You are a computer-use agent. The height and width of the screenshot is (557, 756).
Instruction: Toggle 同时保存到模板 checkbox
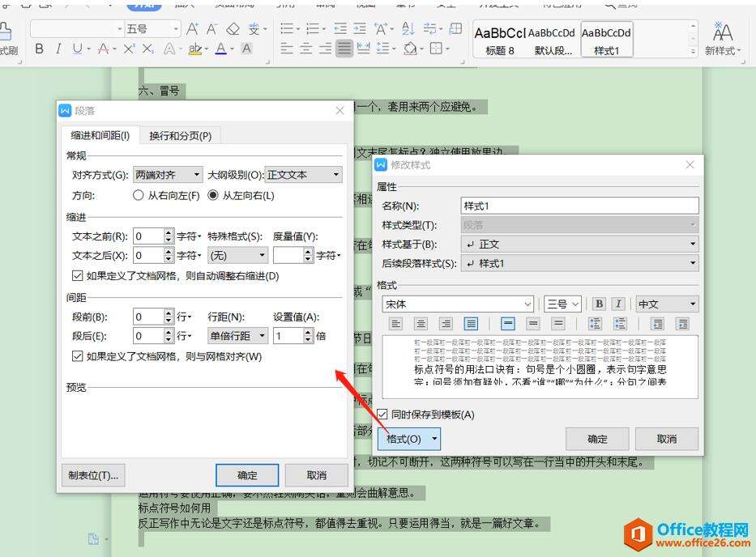(383, 415)
